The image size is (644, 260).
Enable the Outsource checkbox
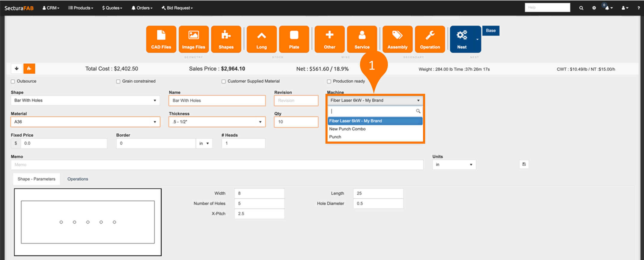pos(13,81)
